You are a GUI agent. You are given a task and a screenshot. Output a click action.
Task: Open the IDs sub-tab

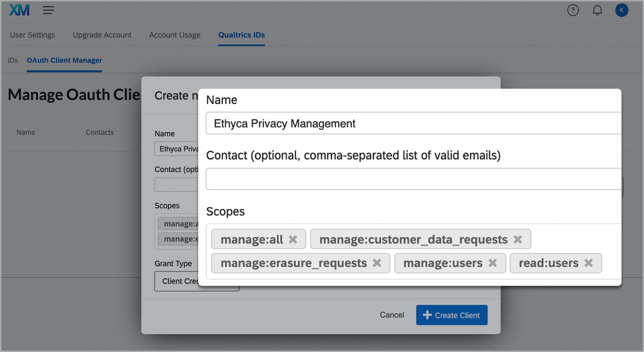13,60
